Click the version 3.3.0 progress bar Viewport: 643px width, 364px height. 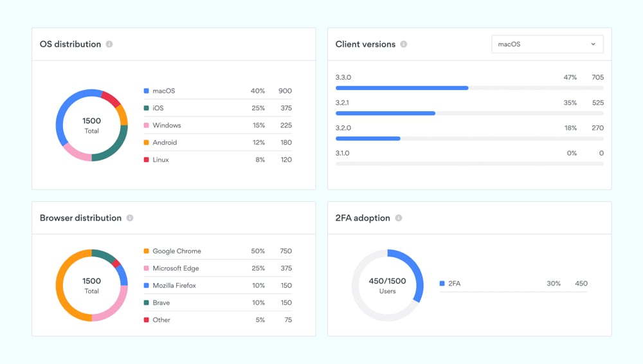point(469,87)
